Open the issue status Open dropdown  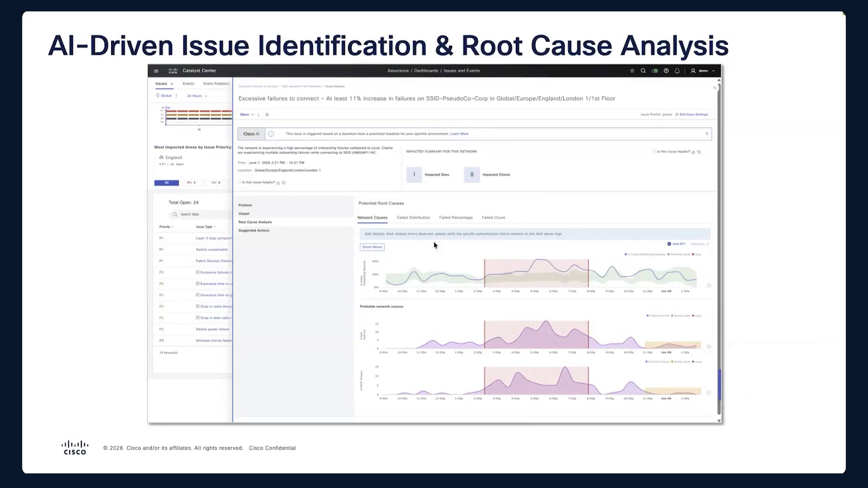coord(247,115)
